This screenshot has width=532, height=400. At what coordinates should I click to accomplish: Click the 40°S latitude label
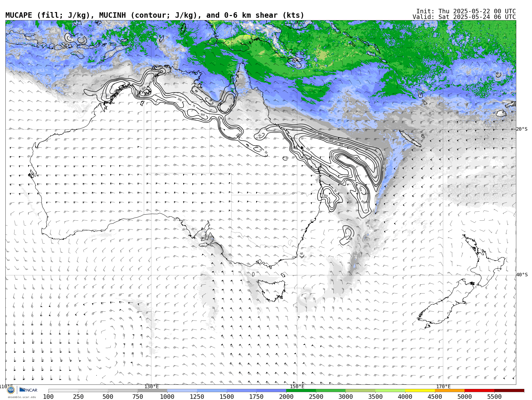pyautogui.click(x=522, y=275)
